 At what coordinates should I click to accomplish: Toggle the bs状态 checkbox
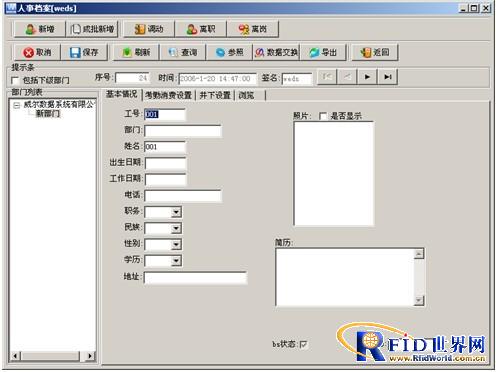tap(304, 344)
